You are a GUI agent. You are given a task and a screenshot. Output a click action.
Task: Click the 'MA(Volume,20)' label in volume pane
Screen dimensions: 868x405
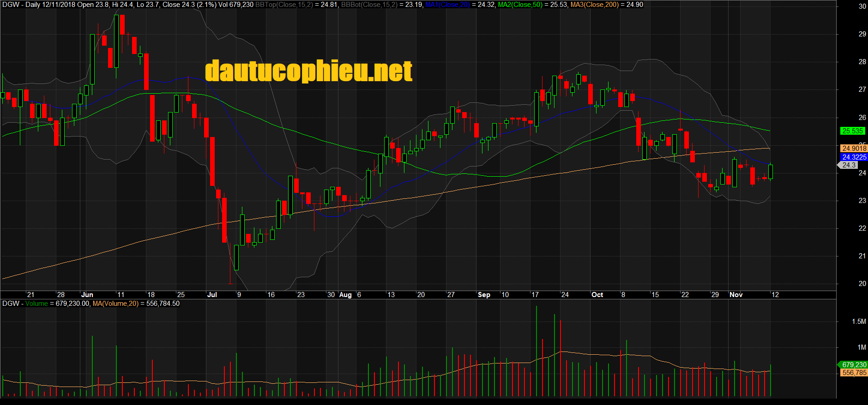(x=115, y=304)
